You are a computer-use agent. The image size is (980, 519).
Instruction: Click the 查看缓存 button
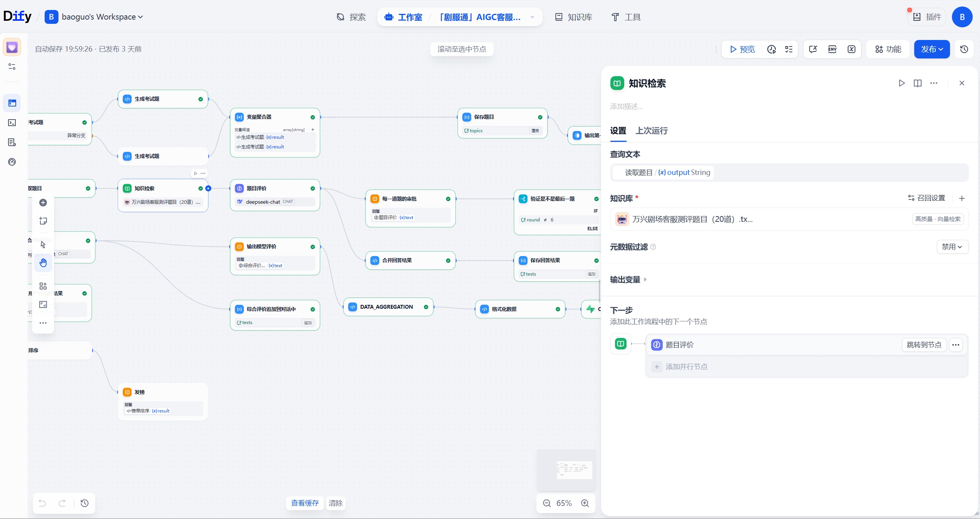305,503
